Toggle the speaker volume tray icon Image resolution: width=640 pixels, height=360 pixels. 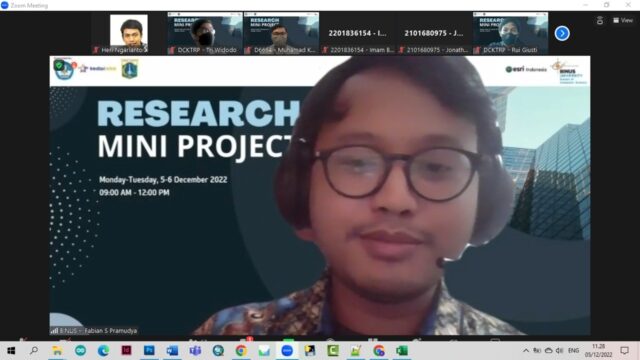point(560,351)
